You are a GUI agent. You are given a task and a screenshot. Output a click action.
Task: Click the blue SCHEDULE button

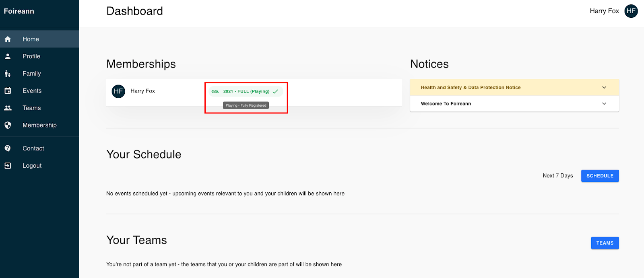(600, 176)
